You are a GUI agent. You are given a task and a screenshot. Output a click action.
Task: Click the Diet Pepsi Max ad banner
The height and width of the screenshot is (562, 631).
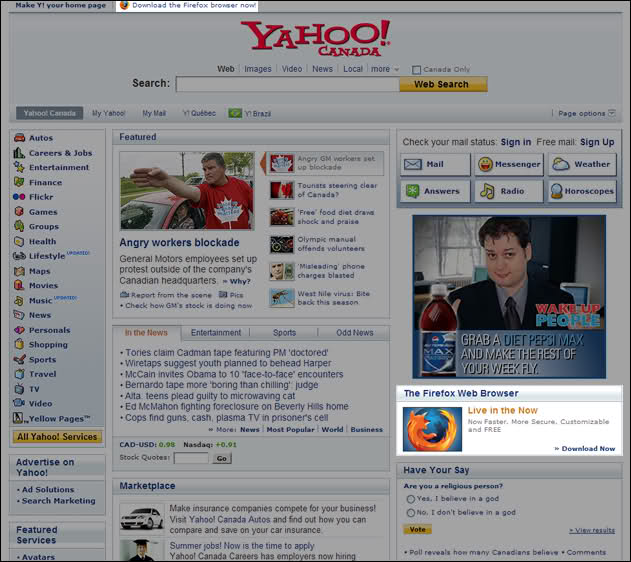(x=509, y=297)
